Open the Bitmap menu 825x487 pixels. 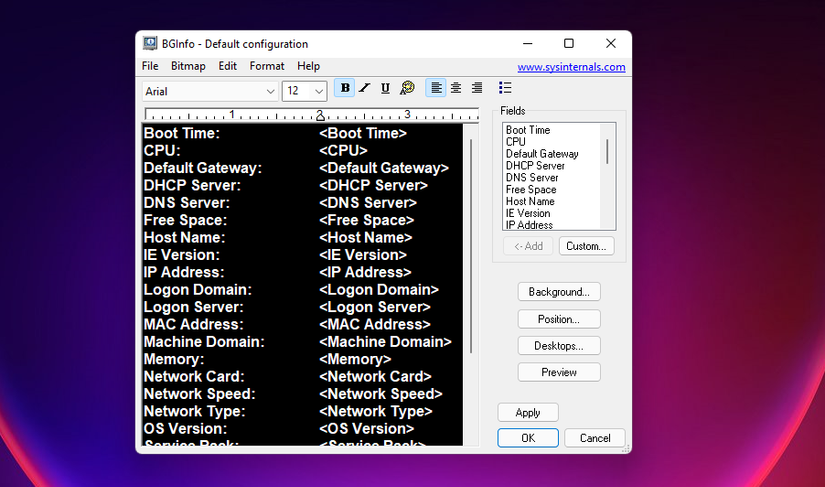(188, 66)
